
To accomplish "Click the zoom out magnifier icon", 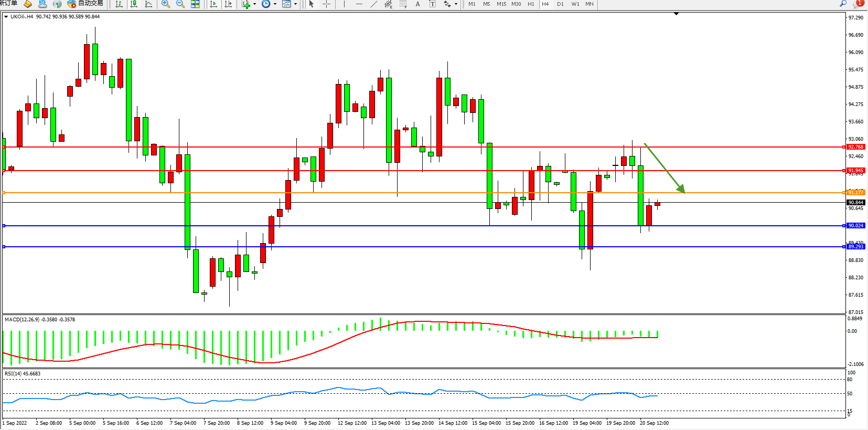I will pyautogui.click(x=180, y=4).
